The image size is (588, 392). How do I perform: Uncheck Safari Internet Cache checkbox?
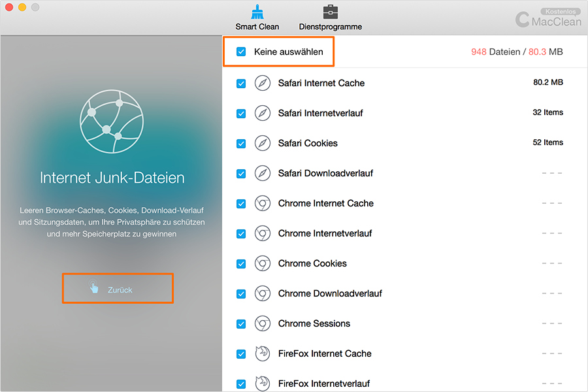coord(241,83)
